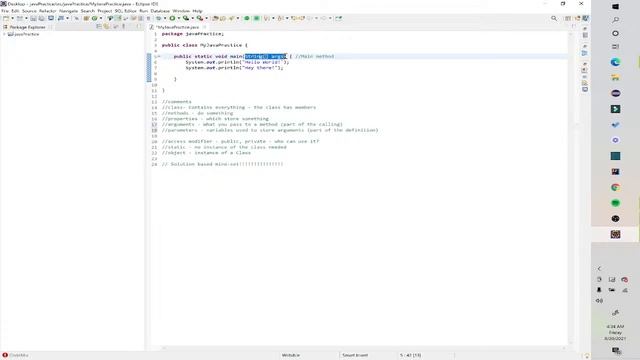Open the Window menu

181,11
